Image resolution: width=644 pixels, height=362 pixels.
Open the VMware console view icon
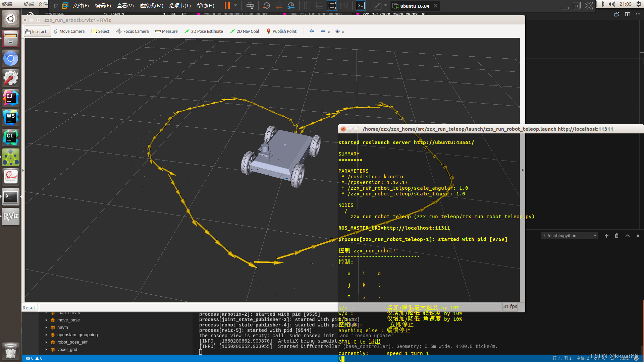click(x=361, y=5)
